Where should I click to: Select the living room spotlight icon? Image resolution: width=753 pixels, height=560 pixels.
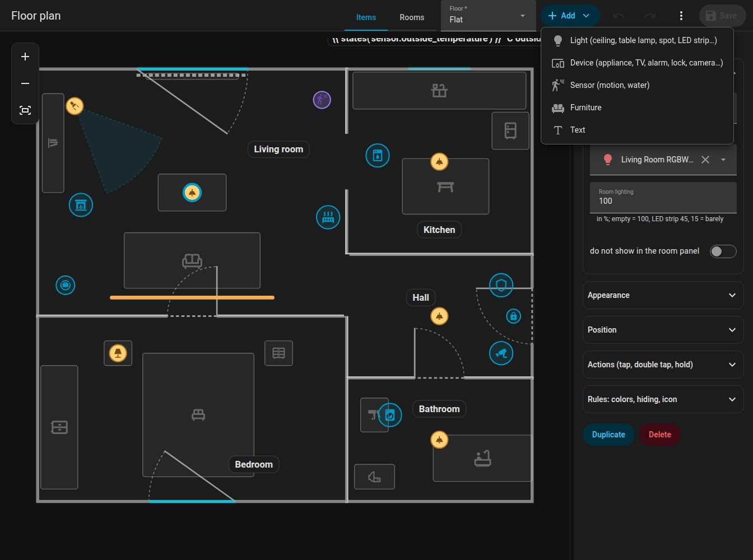pos(75,106)
